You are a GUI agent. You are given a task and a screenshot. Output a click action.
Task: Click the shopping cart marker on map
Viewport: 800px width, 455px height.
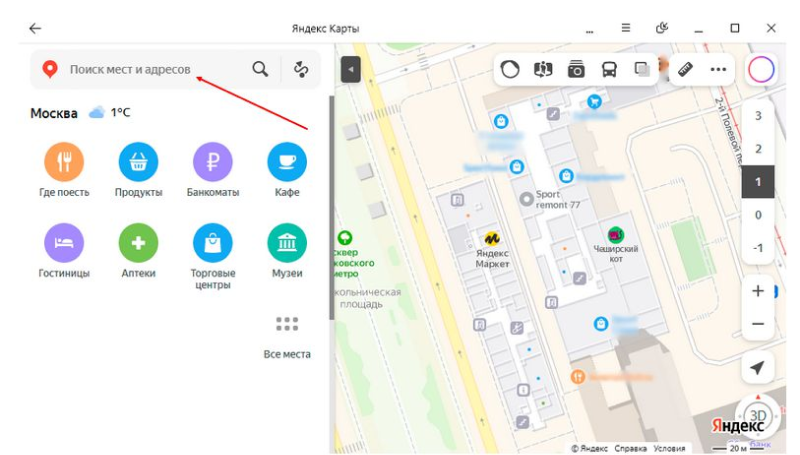(x=594, y=101)
